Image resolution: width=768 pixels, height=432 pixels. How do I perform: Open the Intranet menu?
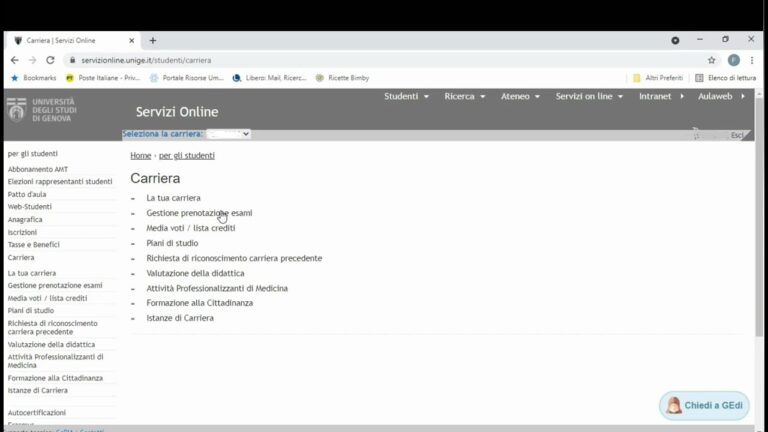tap(661, 96)
